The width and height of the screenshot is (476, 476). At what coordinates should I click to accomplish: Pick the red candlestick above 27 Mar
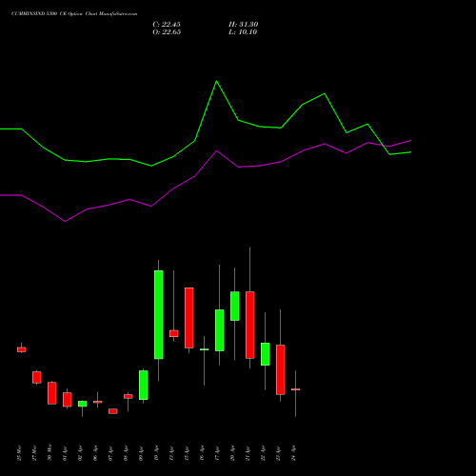[37, 377]
